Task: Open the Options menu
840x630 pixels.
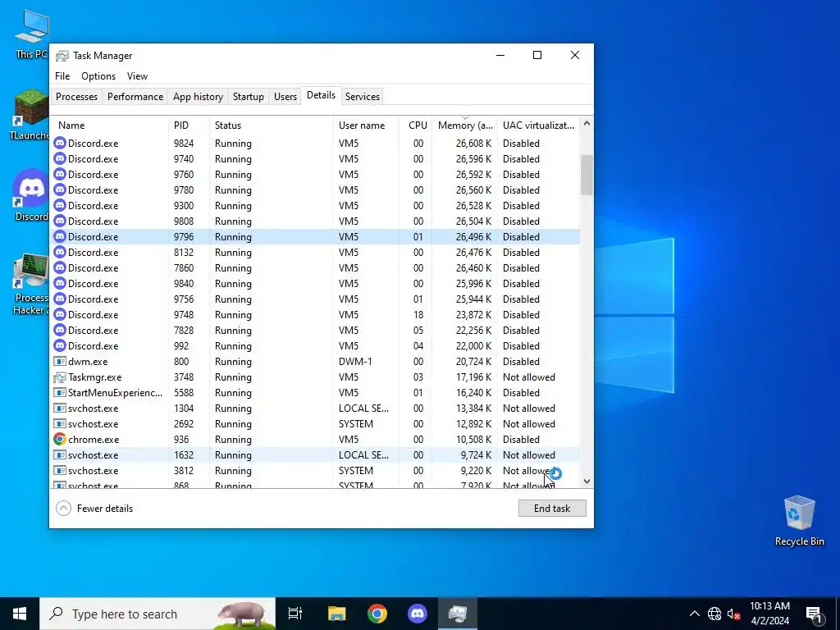Action: pos(98,76)
